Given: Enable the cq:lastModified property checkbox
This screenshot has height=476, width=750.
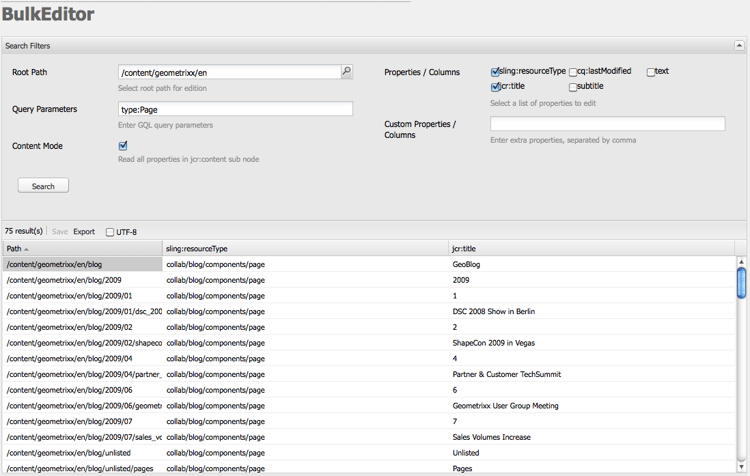Looking at the screenshot, I should coord(573,72).
